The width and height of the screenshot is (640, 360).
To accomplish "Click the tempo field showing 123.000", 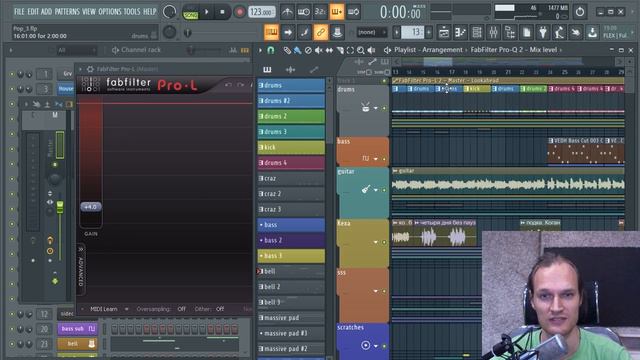I will (x=261, y=12).
